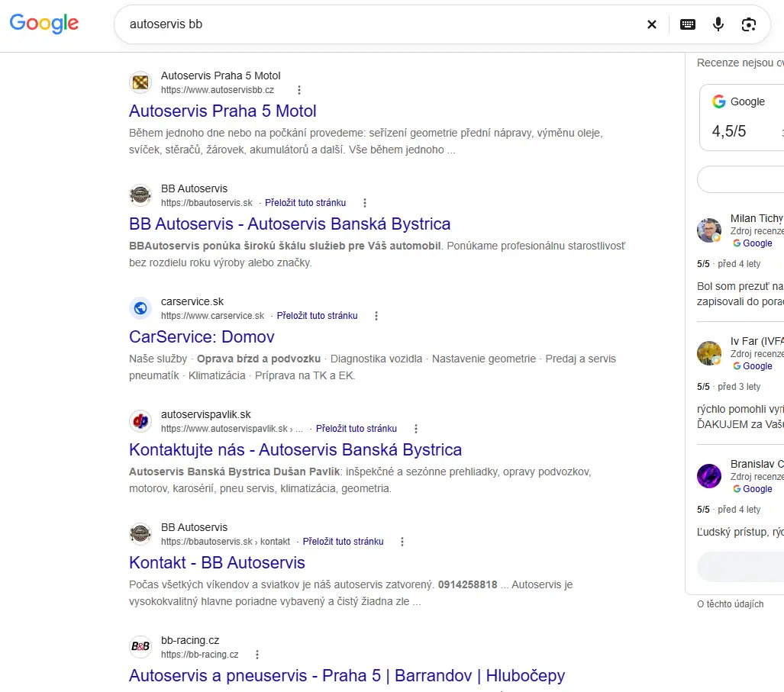Open Kontakt - BB Autoservis result
This screenshot has height=692, width=784.
[217, 562]
